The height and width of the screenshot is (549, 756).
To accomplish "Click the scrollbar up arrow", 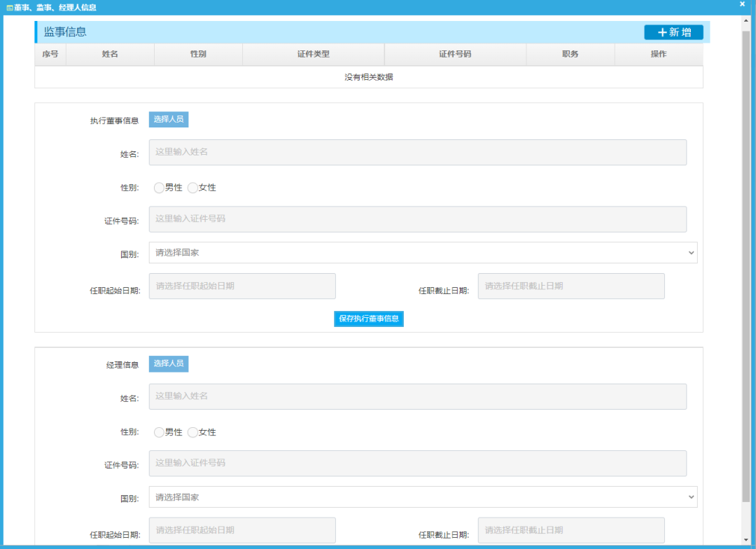I will coord(746,21).
